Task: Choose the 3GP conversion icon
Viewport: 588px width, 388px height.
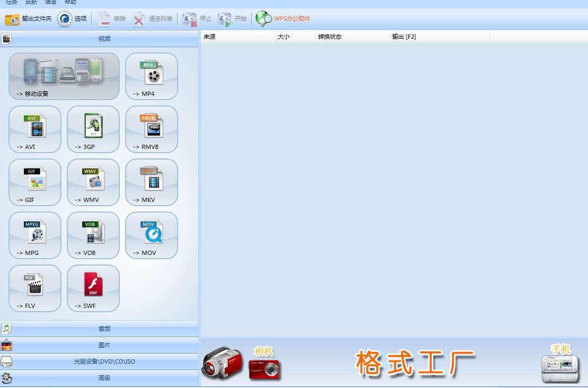Action: 93,129
